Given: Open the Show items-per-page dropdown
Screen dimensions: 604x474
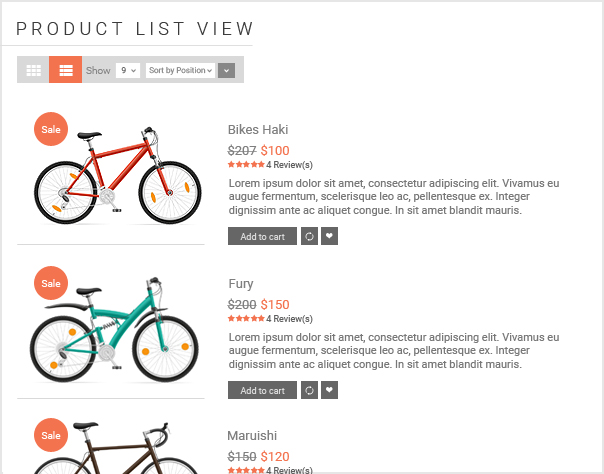Looking at the screenshot, I should click(127, 70).
